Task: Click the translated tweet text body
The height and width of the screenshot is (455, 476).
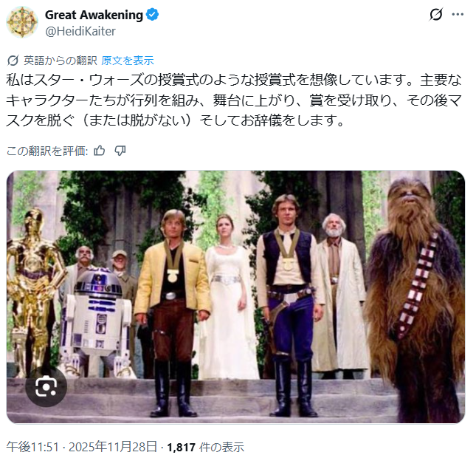Action: 234,100
